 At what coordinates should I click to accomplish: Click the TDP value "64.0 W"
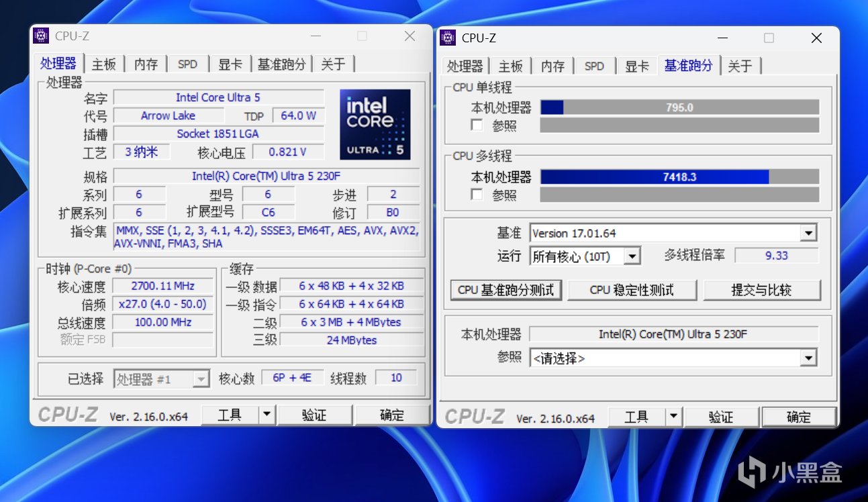(298, 115)
